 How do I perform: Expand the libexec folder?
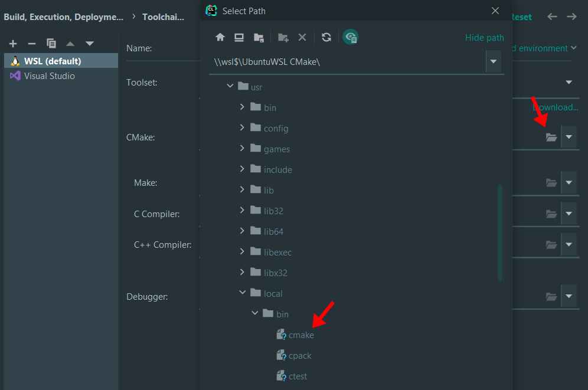click(x=242, y=251)
